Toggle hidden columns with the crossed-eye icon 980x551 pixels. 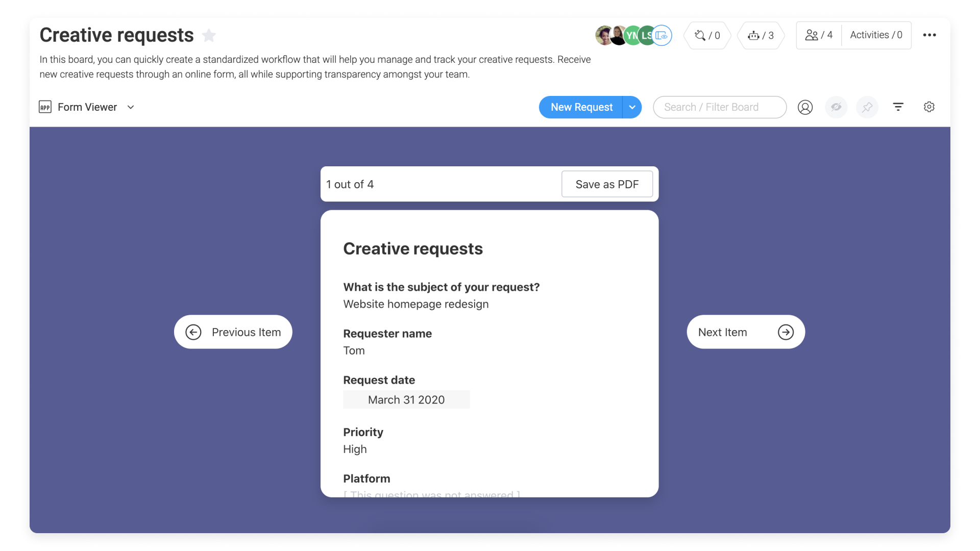click(x=836, y=107)
